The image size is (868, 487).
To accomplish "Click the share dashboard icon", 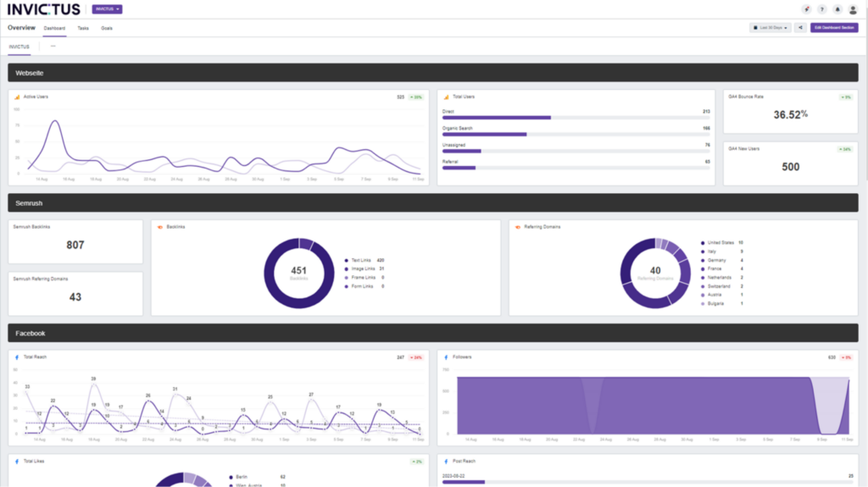I will (800, 28).
